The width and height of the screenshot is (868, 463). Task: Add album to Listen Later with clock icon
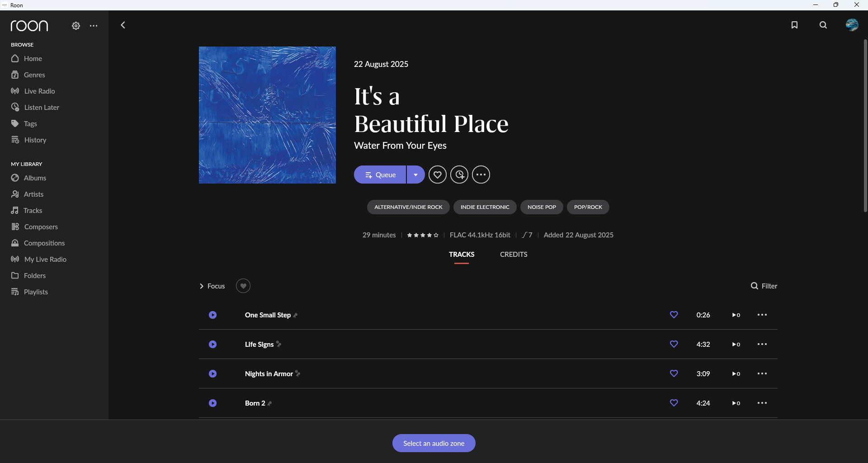[x=459, y=175]
